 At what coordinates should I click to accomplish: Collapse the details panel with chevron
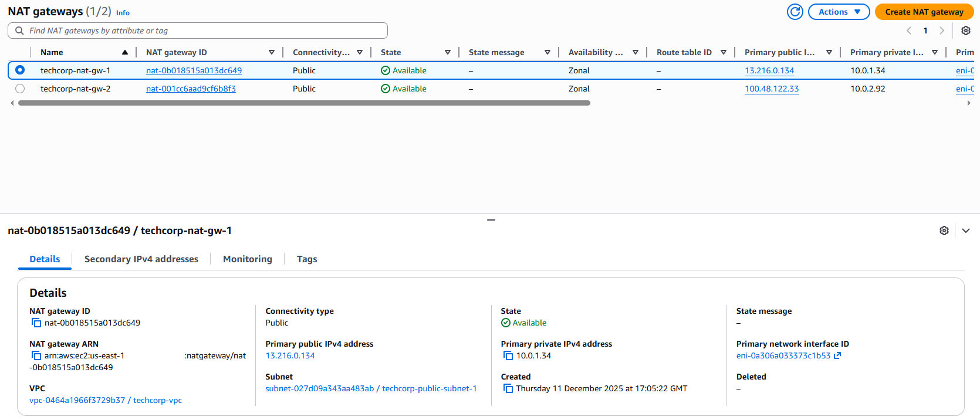point(965,231)
